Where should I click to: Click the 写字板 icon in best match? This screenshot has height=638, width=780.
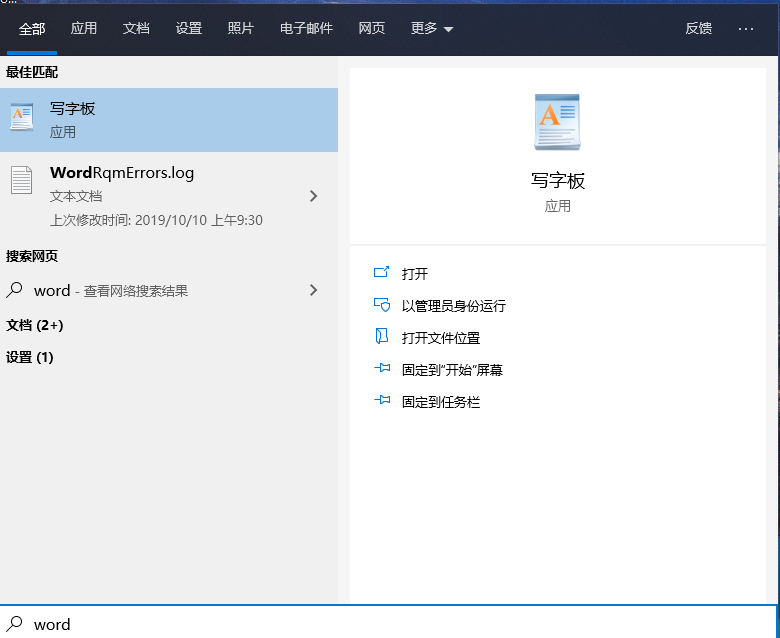pyautogui.click(x=22, y=117)
